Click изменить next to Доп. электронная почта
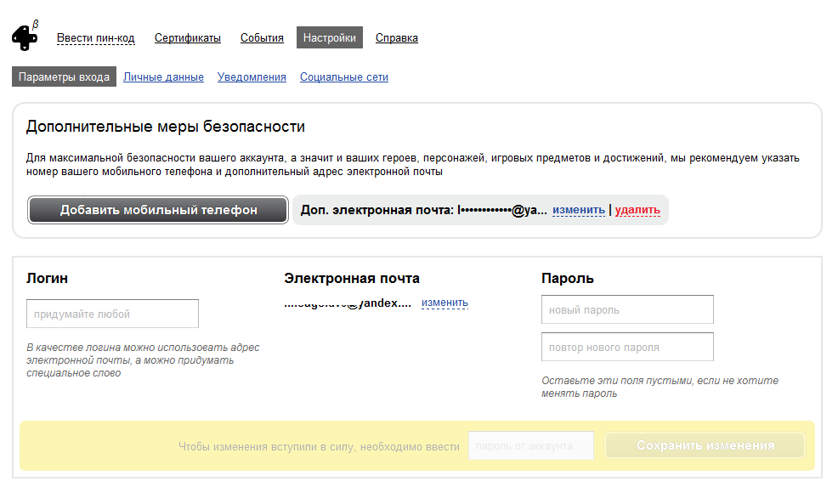Viewport: 838px width, 504px height. [579, 210]
